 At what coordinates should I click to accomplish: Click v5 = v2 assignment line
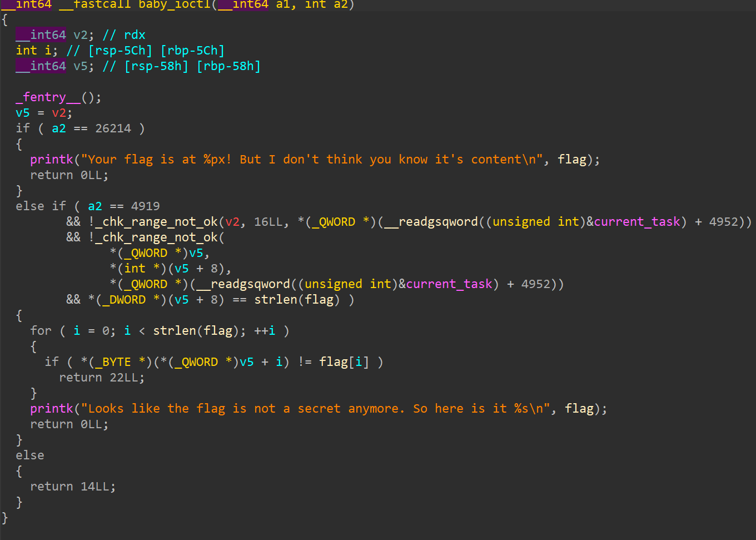(44, 113)
